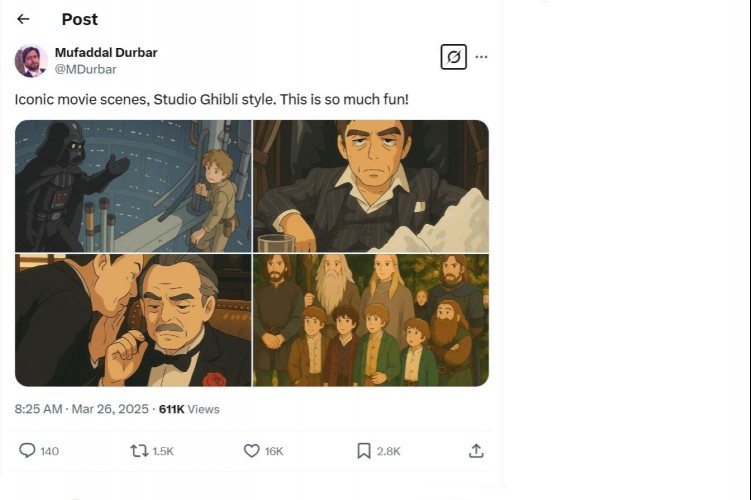This screenshot has height=500, width=751.
Task: Click the 1.5K reposts count
Action: coord(163,451)
